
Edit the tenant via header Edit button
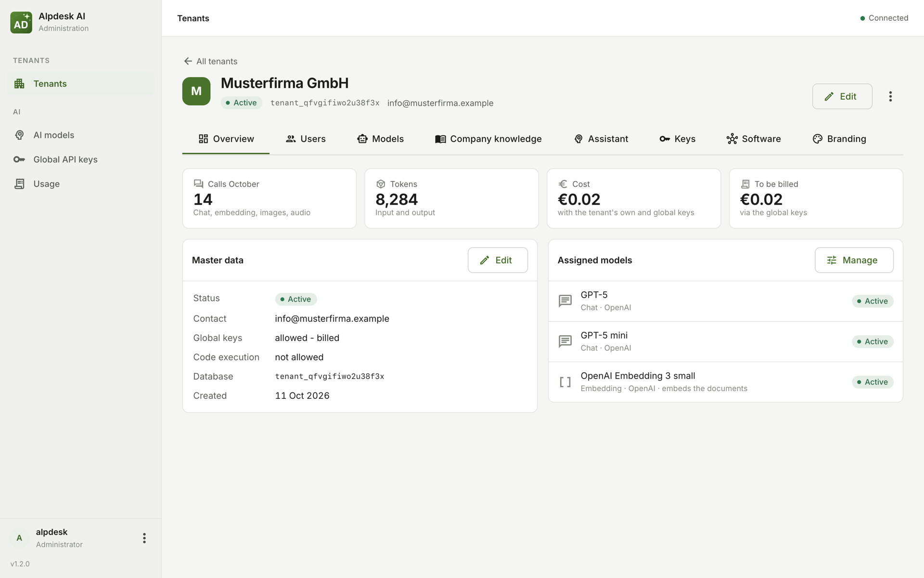(842, 96)
